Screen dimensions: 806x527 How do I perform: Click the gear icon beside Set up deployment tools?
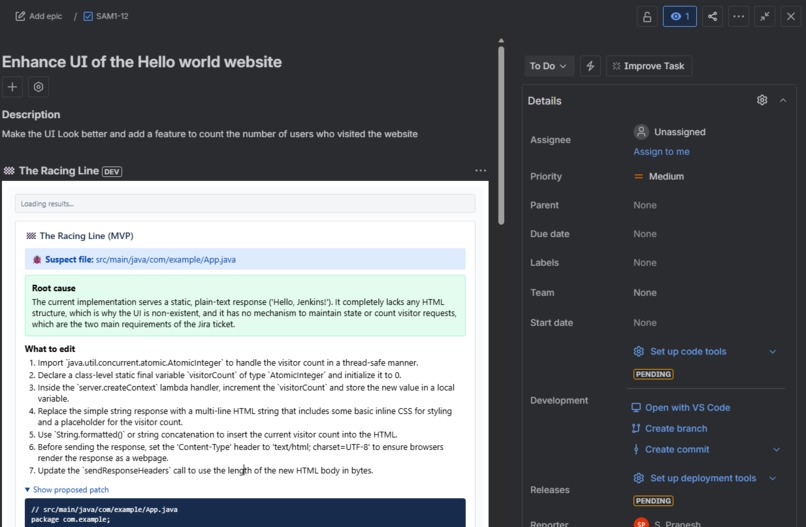(x=638, y=478)
